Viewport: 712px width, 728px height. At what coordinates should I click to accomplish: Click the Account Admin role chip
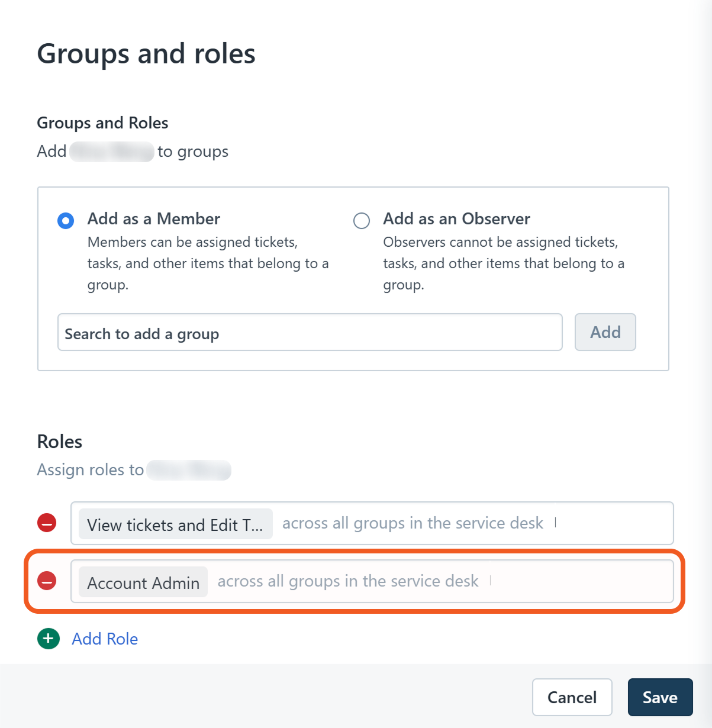tap(143, 582)
